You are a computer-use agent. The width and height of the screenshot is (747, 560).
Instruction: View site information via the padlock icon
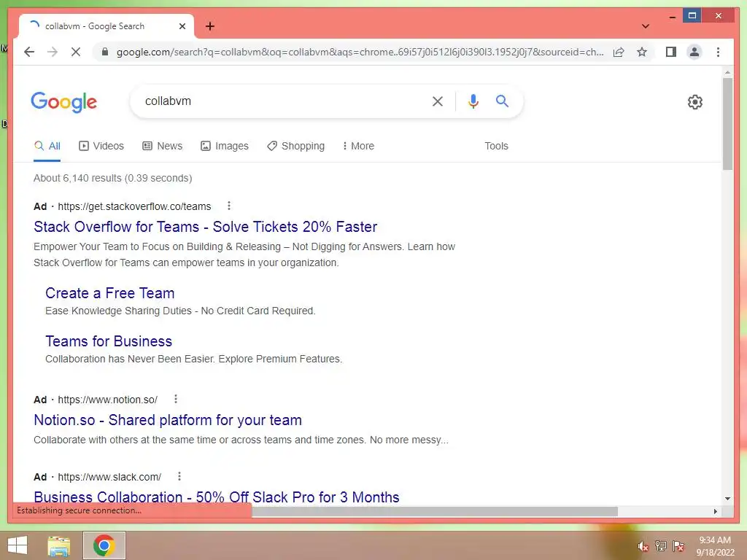pos(105,52)
